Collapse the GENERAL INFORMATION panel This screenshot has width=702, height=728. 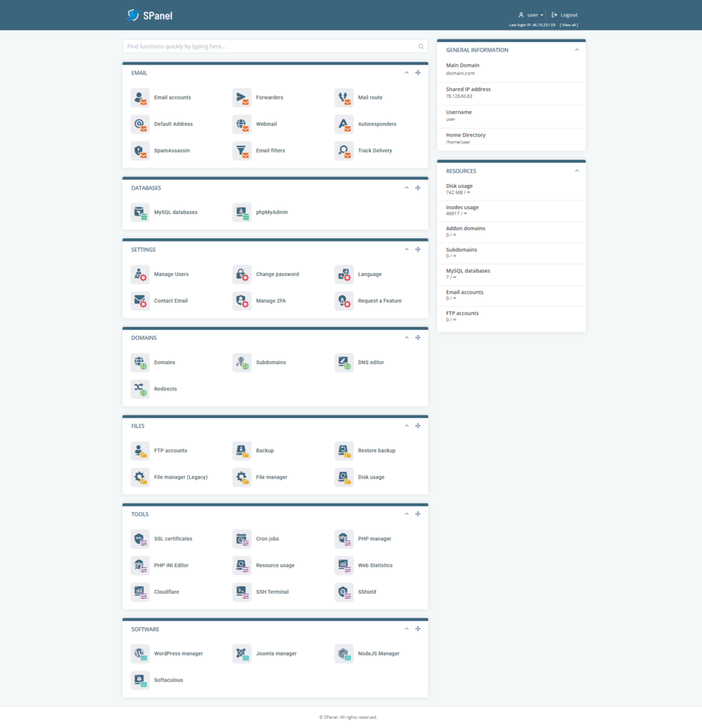coord(576,50)
